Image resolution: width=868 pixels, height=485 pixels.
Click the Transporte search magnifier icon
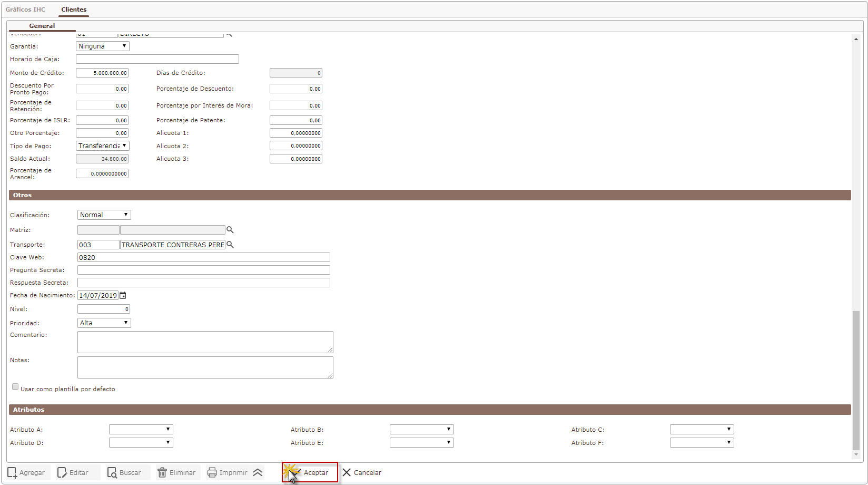pos(230,245)
